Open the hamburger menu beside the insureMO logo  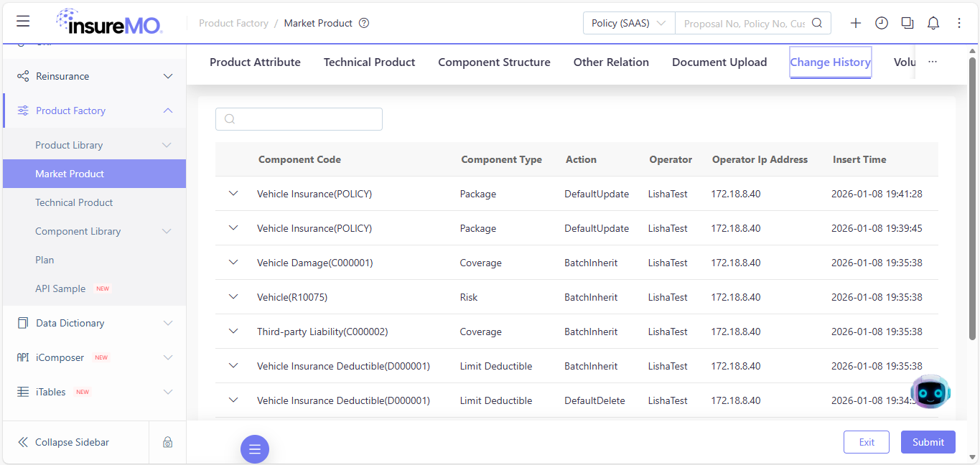pyautogui.click(x=23, y=22)
